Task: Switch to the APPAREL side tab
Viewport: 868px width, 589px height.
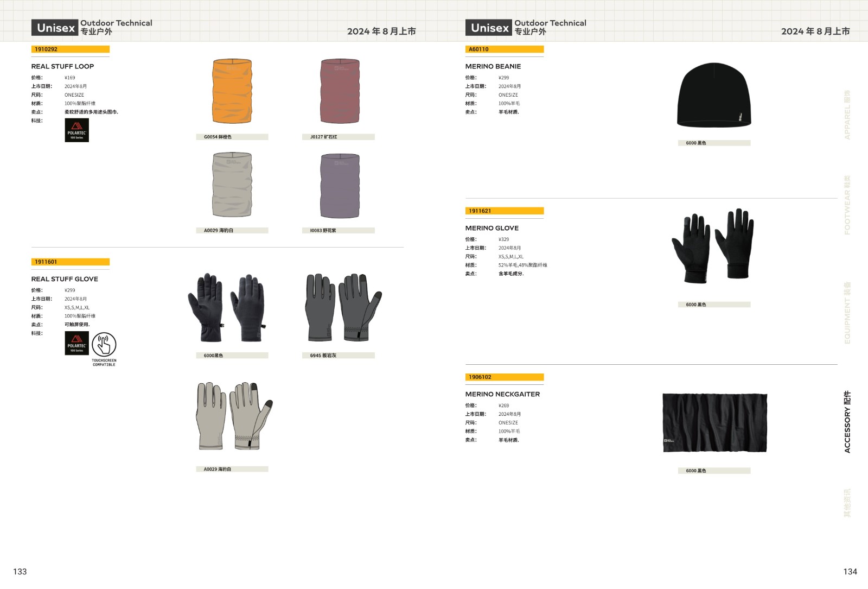Action: pyautogui.click(x=847, y=115)
